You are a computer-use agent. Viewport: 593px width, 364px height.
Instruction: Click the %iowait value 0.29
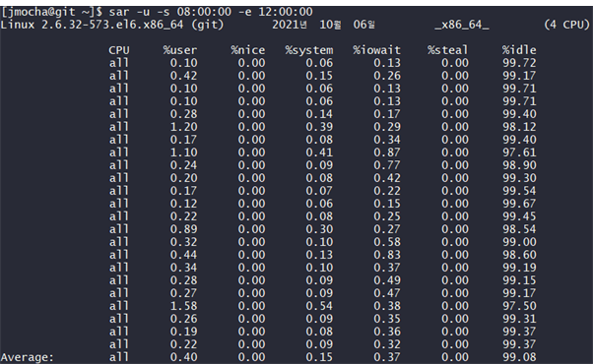387,127
